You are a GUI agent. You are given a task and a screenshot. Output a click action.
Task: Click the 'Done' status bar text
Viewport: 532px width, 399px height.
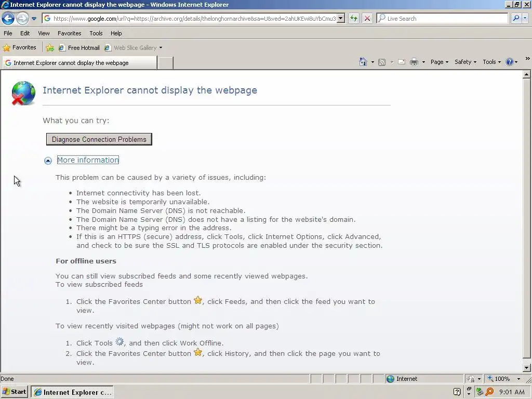click(x=7, y=379)
